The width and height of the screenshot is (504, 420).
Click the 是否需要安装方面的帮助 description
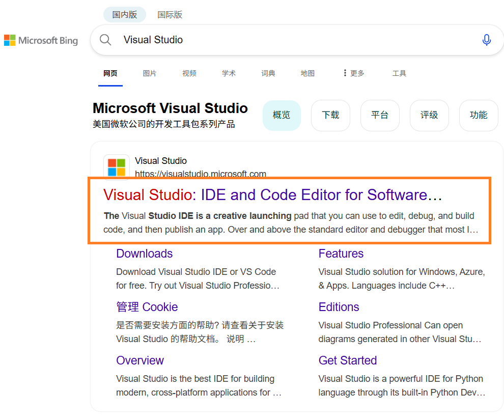coord(200,332)
